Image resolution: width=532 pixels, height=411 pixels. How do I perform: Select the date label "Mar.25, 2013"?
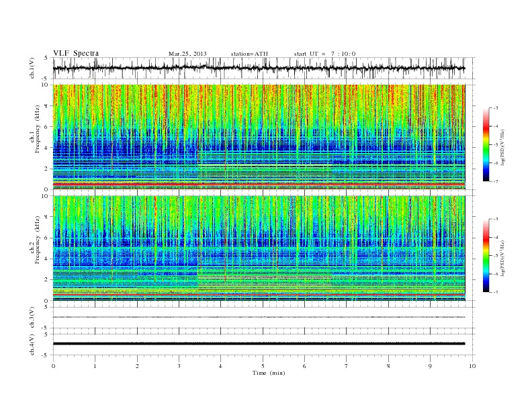point(187,54)
